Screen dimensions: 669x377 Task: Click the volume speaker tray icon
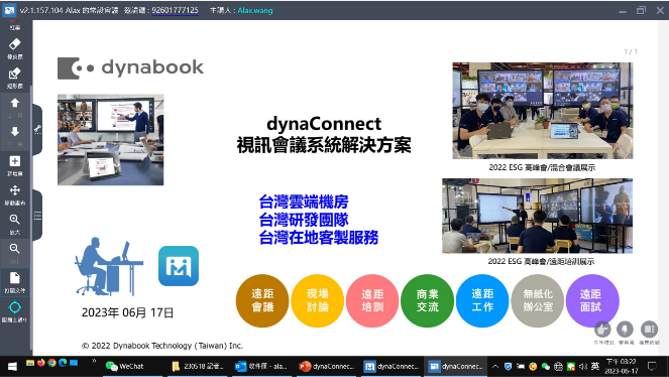[x=583, y=366]
